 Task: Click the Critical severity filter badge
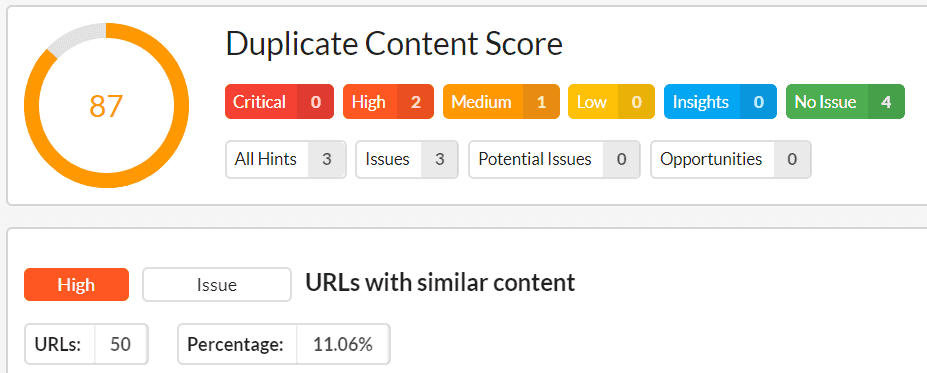tap(279, 102)
